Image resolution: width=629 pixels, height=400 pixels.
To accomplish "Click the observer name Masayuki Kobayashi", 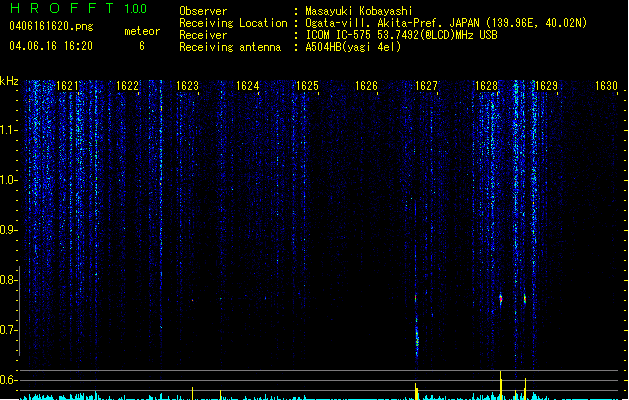I will click(x=359, y=11).
